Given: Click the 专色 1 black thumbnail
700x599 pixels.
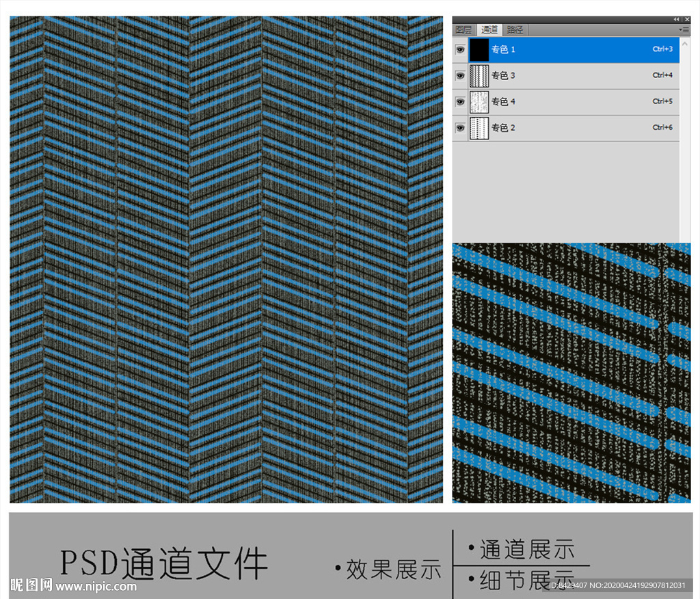Looking at the screenshot, I should (x=479, y=50).
